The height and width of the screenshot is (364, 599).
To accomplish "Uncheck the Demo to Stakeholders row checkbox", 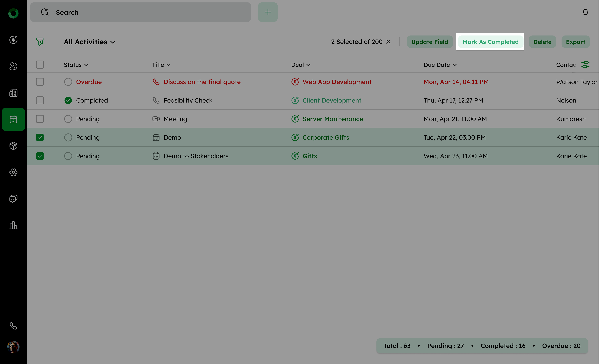I will coord(40,156).
